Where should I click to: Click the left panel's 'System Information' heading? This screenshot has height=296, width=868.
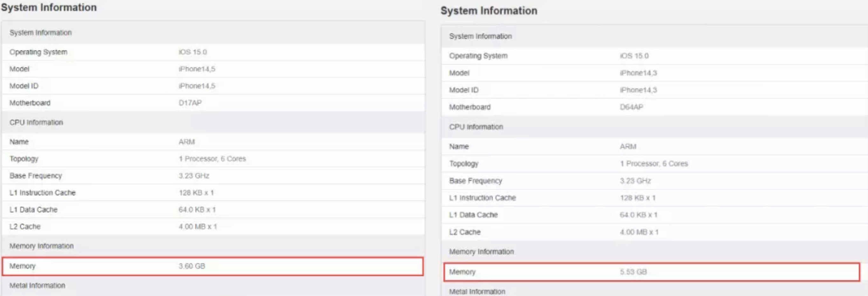pyautogui.click(x=49, y=7)
